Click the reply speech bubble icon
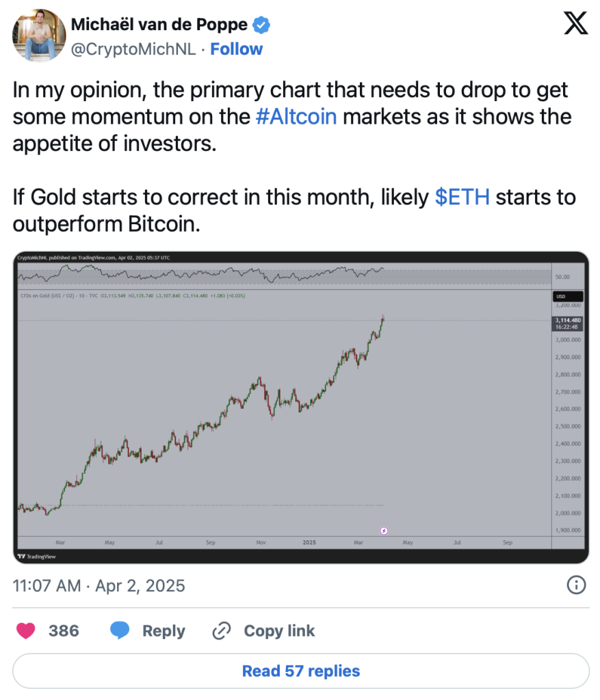 pos(120,630)
